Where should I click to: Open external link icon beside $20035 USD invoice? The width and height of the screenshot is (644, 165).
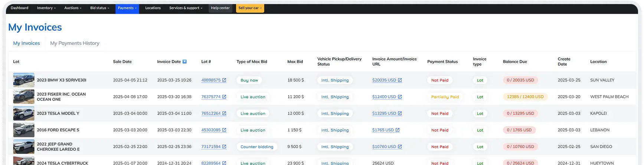[400, 80]
